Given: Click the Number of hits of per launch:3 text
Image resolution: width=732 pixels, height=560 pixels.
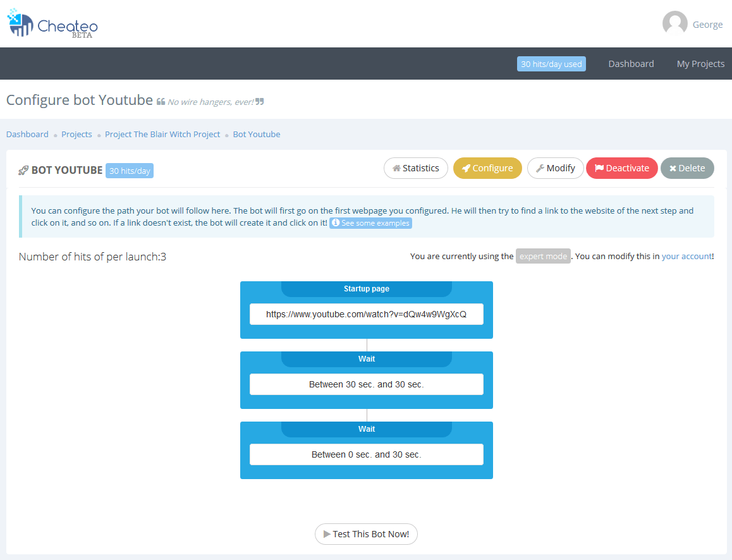Looking at the screenshot, I should (92, 257).
